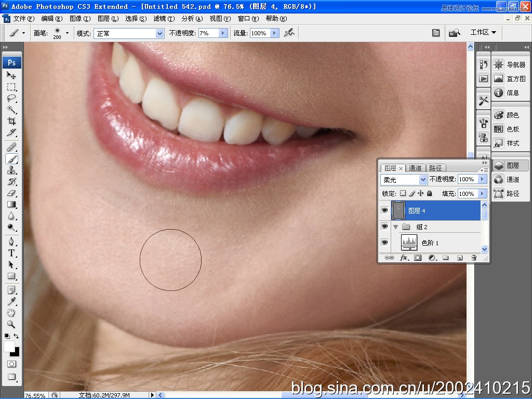532x399 pixels.
Task: Open the 直方图 histogram panel
Action: (x=510, y=79)
